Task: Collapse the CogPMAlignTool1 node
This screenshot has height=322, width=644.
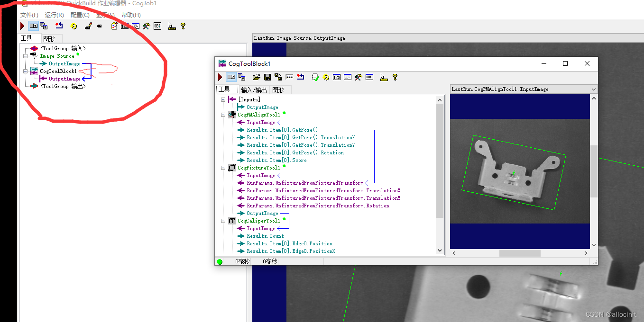Action: click(224, 115)
